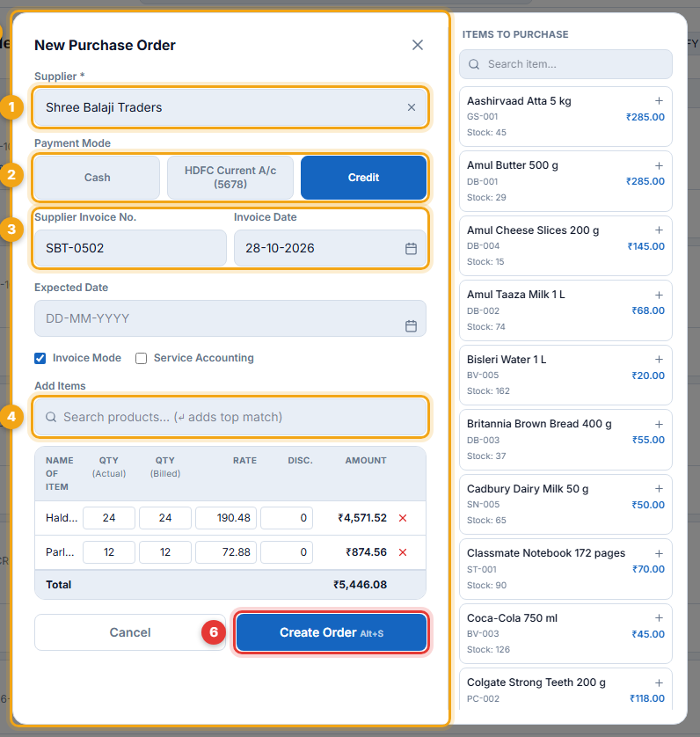700x737 pixels.
Task: Select Credit payment mode
Action: (x=363, y=178)
